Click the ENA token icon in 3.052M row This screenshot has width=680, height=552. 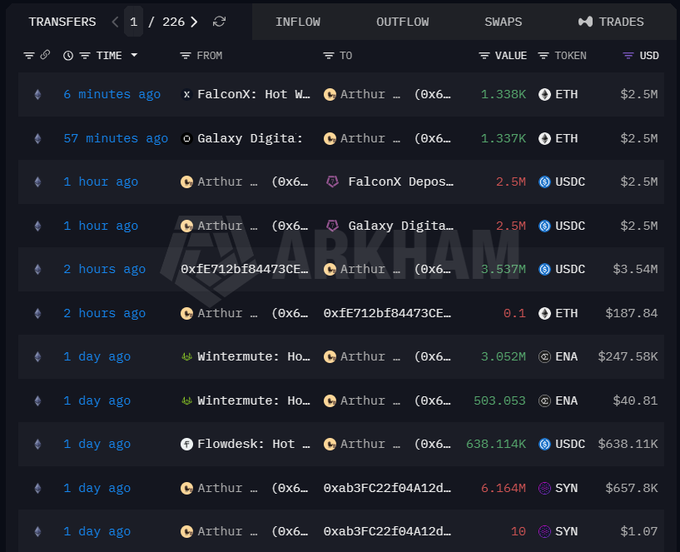tap(544, 357)
